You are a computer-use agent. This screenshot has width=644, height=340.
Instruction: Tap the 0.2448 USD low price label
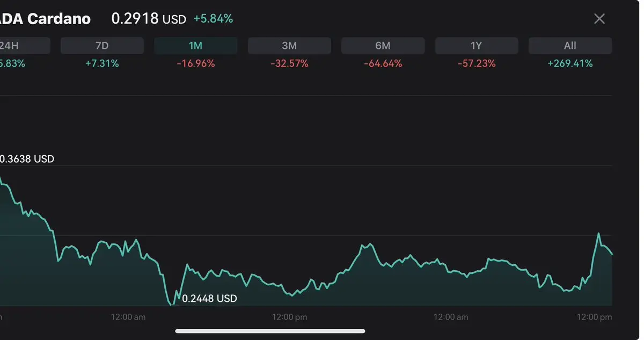pos(209,299)
